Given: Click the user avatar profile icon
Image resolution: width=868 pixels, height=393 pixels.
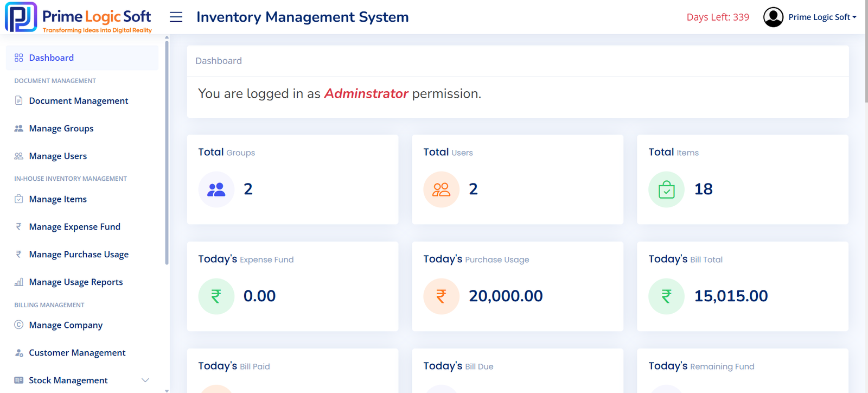Looking at the screenshot, I should pos(773,17).
